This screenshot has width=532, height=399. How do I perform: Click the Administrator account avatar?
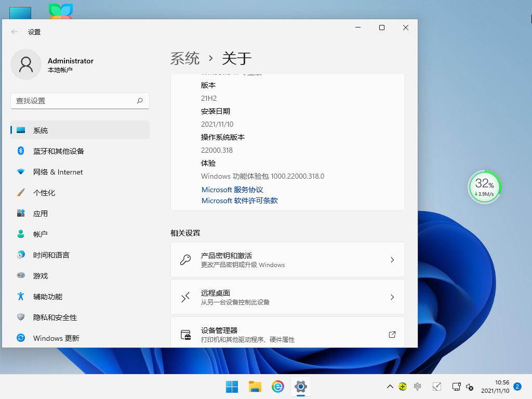click(26, 64)
